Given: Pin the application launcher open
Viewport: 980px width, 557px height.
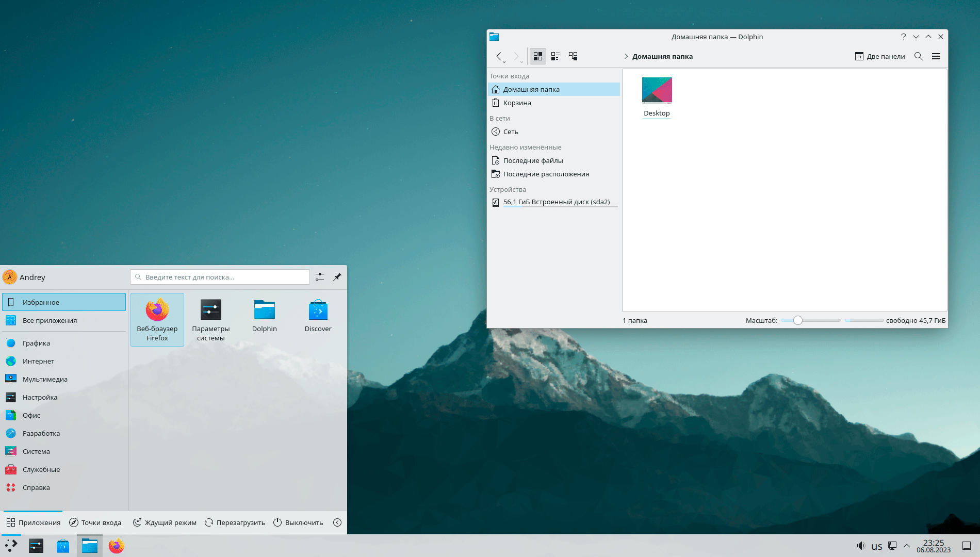Looking at the screenshot, I should pyautogui.click(x=337, y=277).
